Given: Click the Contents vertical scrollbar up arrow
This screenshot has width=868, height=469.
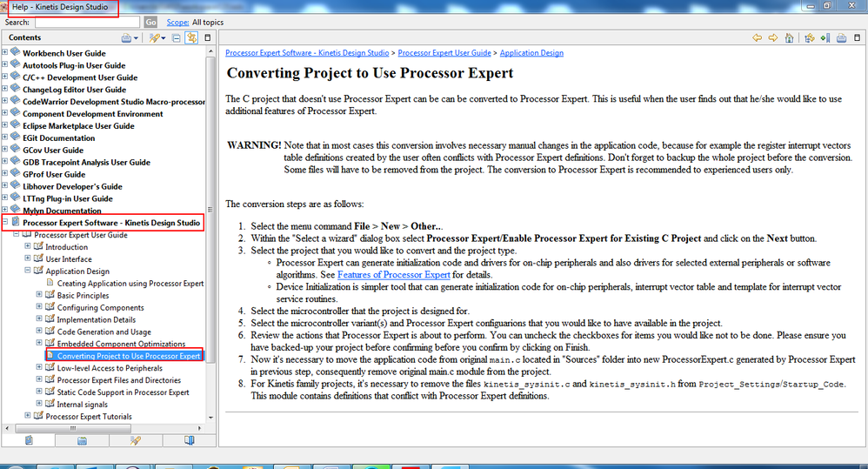Looking at the screenshot, I should (x=210, y=51).
